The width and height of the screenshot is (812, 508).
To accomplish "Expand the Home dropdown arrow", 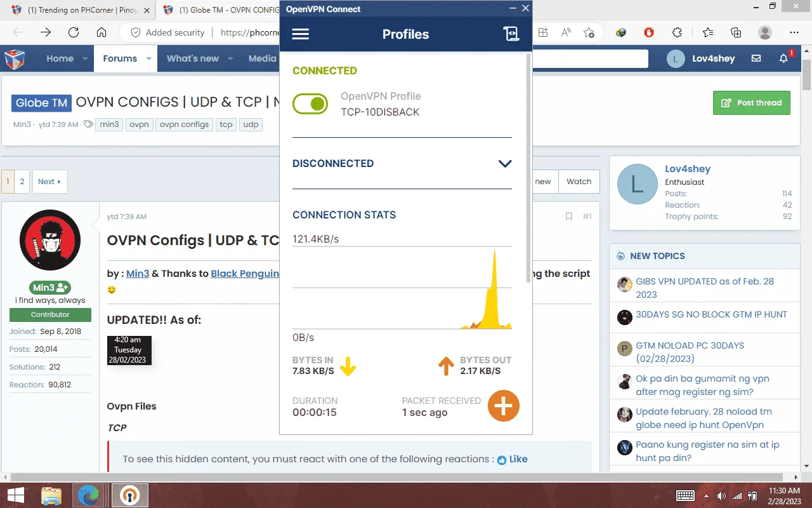I will point(85,58).
